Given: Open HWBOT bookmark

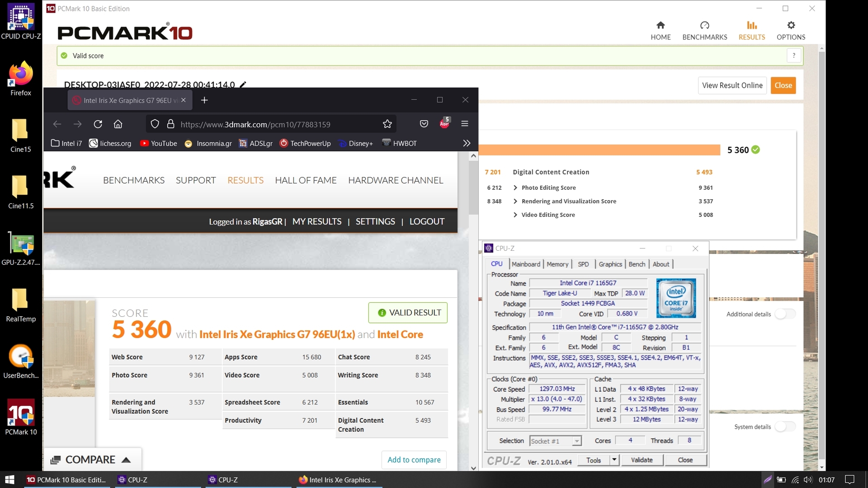Looking at the screenshot, I should [400, 143].
